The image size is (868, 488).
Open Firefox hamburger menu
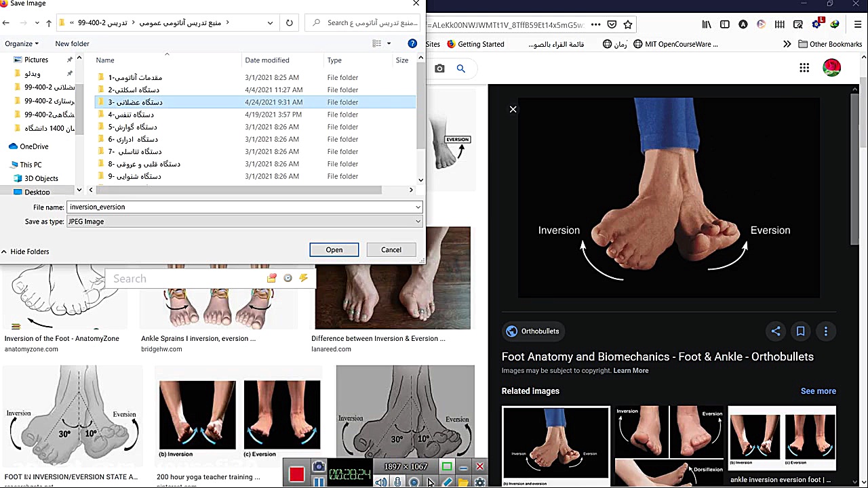click(857, 24)
